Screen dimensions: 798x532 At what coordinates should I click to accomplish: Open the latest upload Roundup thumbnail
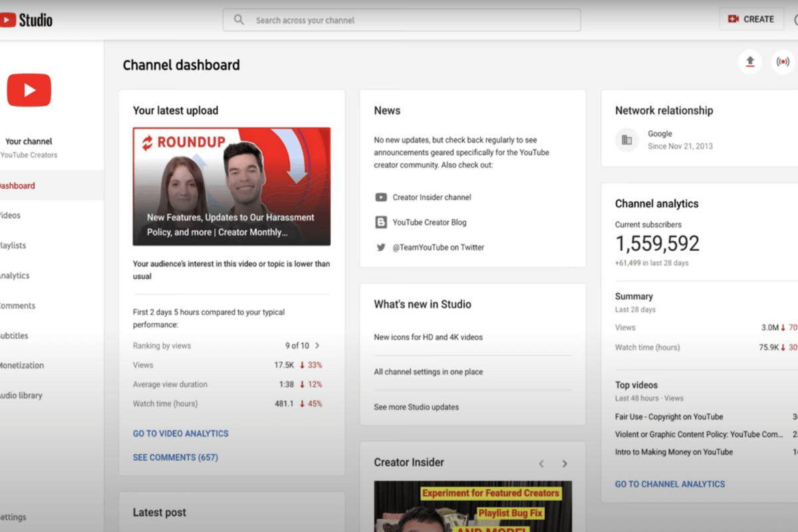point(231,186)
